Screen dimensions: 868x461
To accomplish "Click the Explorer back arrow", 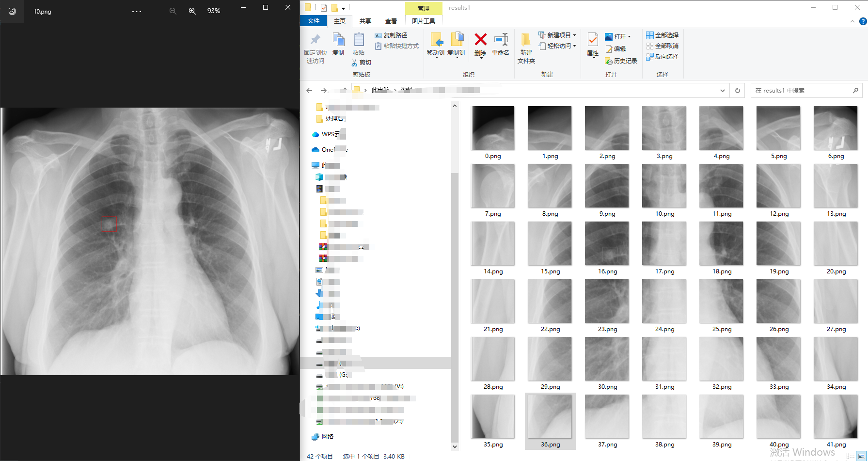I will (309, 91).
